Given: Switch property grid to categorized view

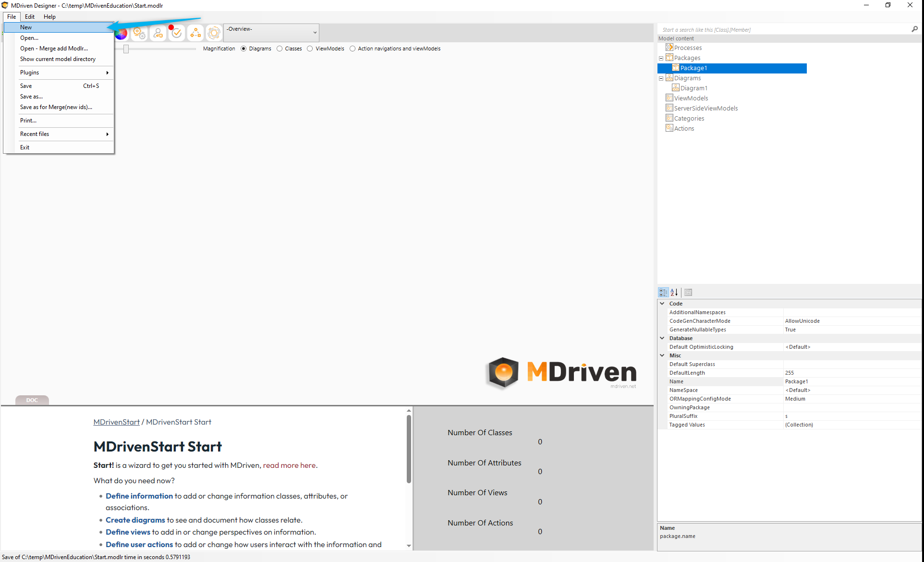Looking at the screenshot, I should coord(663,292).
